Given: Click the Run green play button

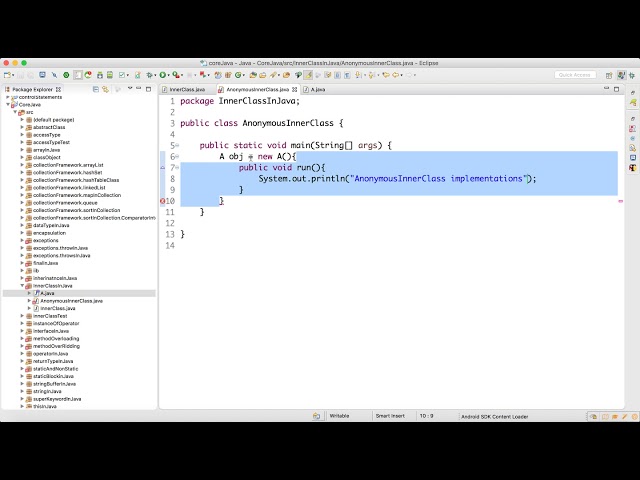Looking at the screenshot, I should (162, 75).
